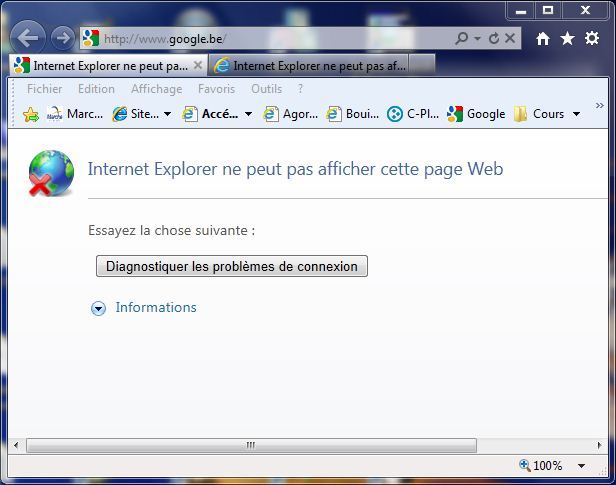Switch to the second tab 'Internet Explorer ne peut pas af...'

(x=309, y=66)
